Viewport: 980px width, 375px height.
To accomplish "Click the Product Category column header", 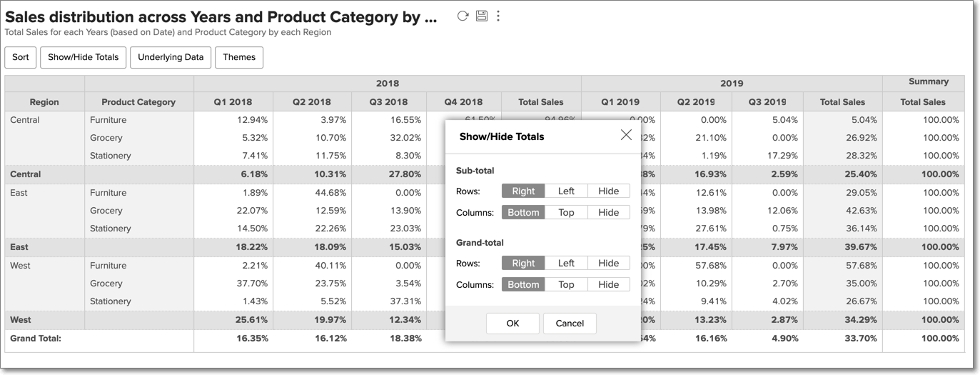I will pos(138,102).
